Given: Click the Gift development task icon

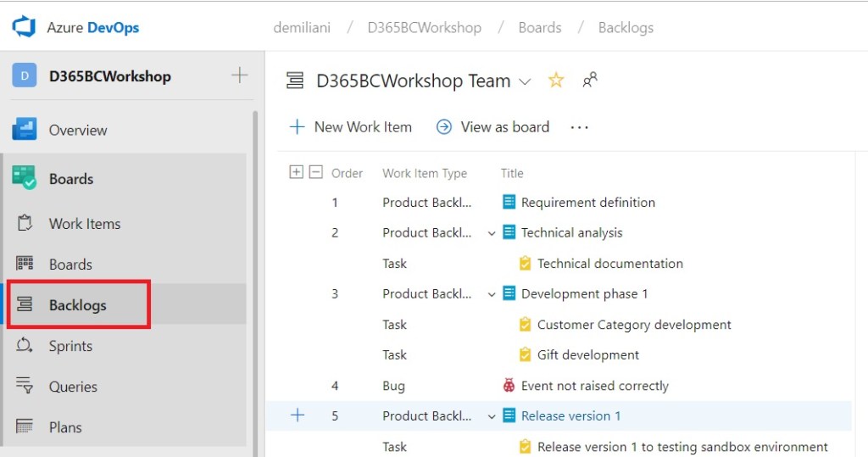Looking at the screenshot, I should point(525,354).
